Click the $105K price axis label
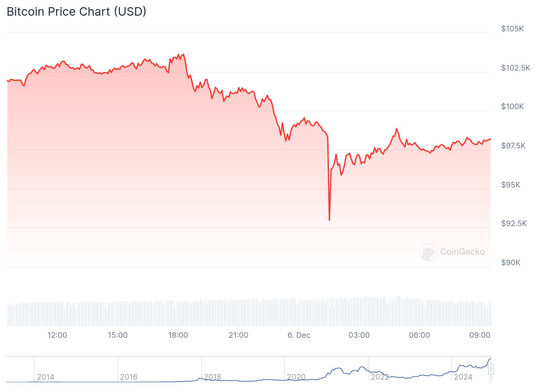 [512, 29]
